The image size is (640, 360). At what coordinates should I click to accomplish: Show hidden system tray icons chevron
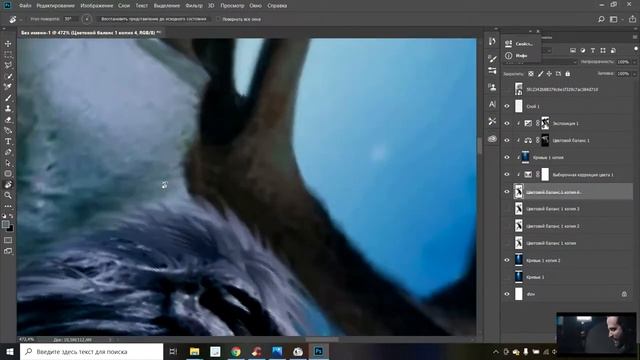click(x=496, y=351)
